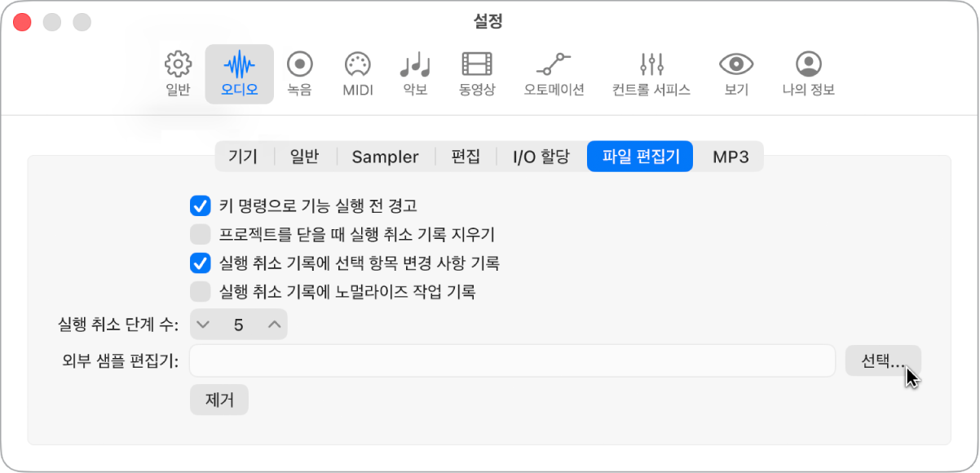Open the 일반 settings pane

176,73
